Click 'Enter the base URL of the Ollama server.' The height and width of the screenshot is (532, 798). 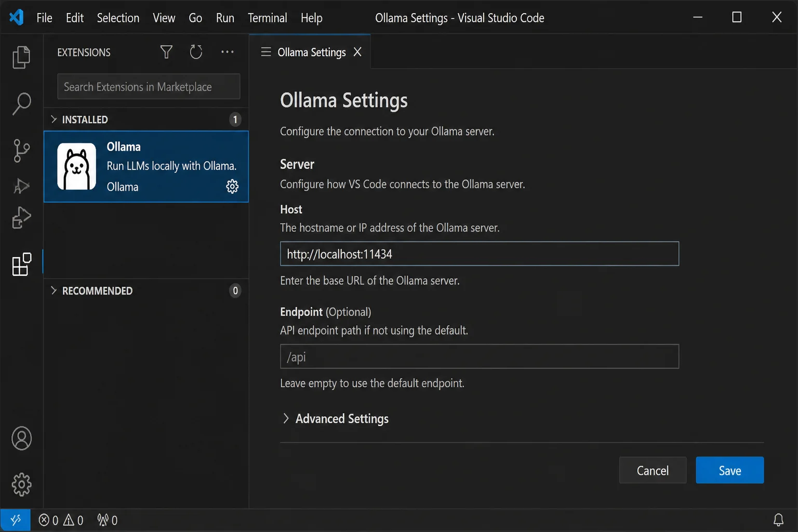[x=370, y=281]
